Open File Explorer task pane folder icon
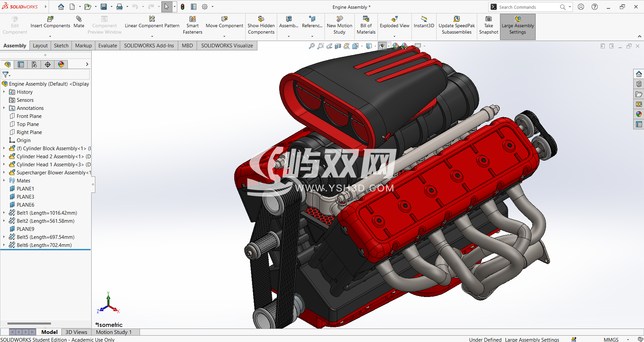 639,94
